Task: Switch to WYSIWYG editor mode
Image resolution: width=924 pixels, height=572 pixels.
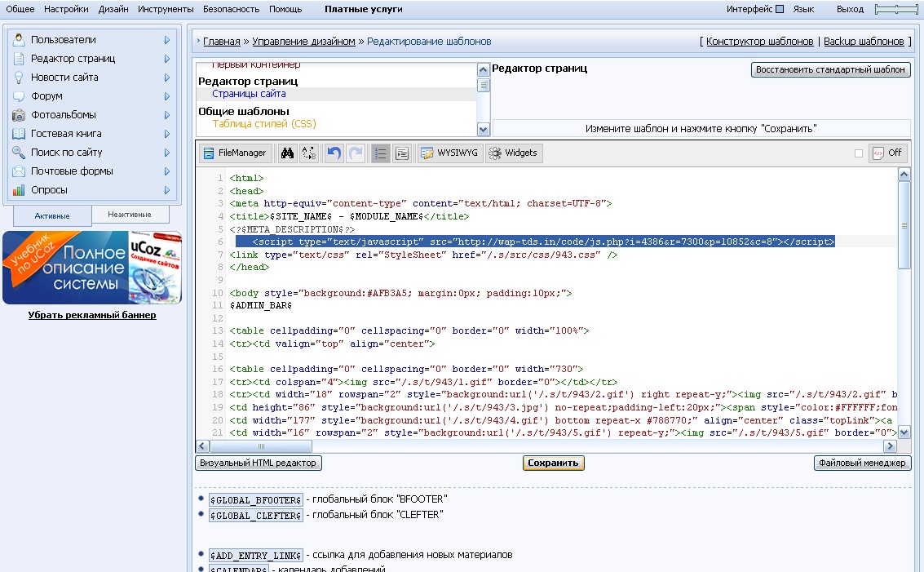Action: click(x=450, y=153)
